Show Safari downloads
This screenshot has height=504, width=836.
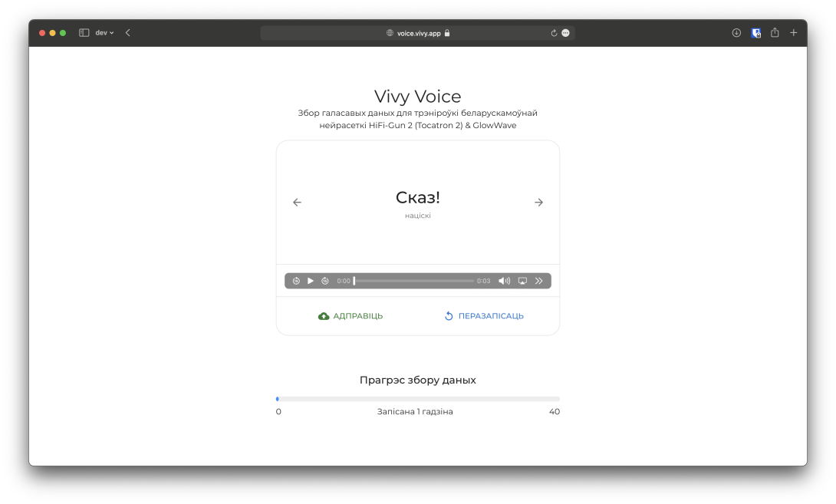pyautogui.click(x=736, y=32)
